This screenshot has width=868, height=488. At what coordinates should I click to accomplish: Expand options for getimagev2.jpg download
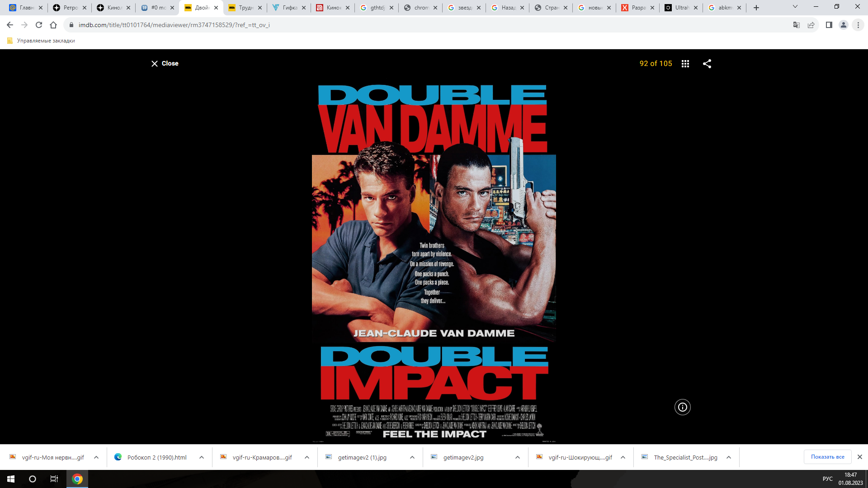tap(518, 457)
